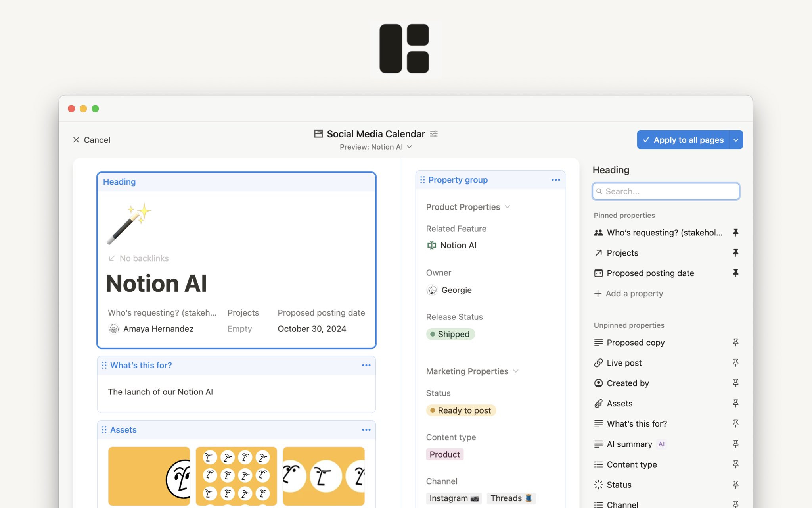Open the Assets section three-dot menu
Screen dimensions: 812x508
(x=366, y=430)
